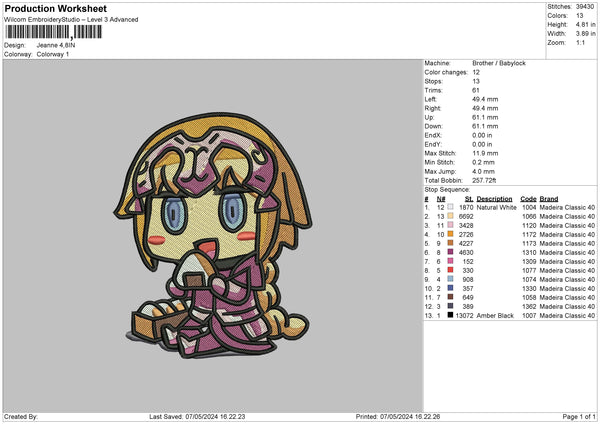Click thread code 1007
The image size is (600, 424).
coord(529,315)
